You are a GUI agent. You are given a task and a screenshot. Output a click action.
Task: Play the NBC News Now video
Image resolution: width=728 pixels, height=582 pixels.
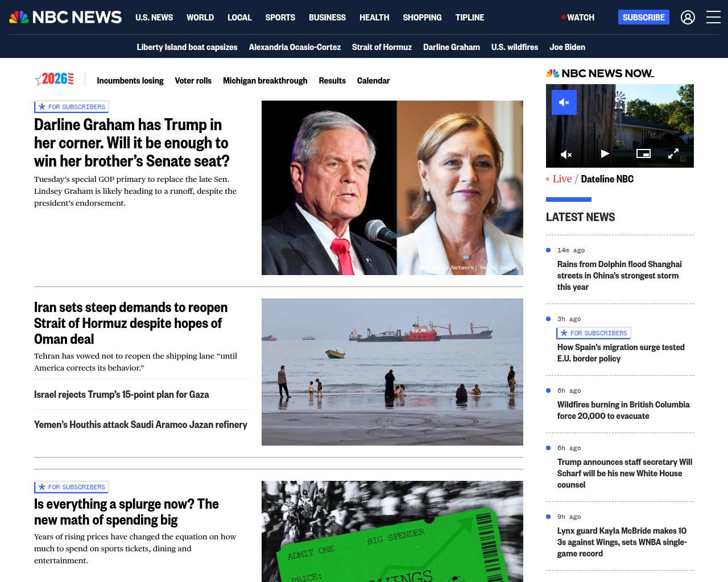point(605,153)
